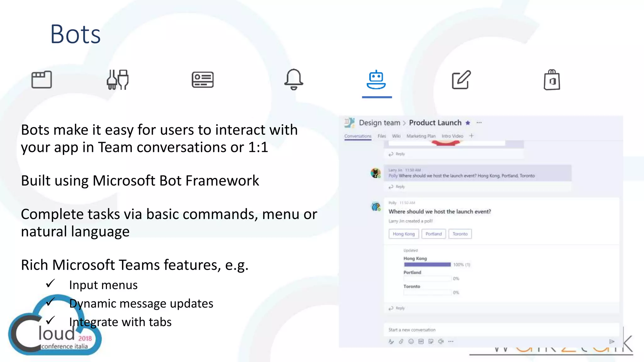The height and width of the screenshot is (362, 644).
Task: Click Reply under Larry Jin's message
Action: point(397,187)
